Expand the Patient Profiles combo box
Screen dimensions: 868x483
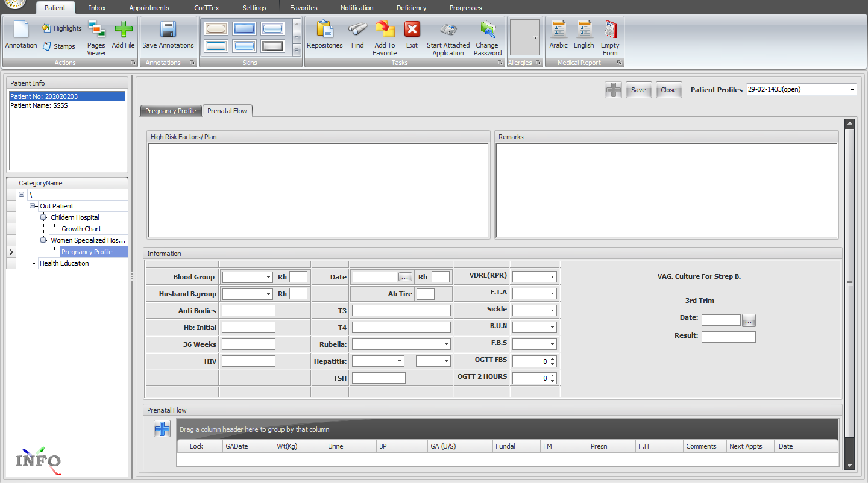coord(852,90)
